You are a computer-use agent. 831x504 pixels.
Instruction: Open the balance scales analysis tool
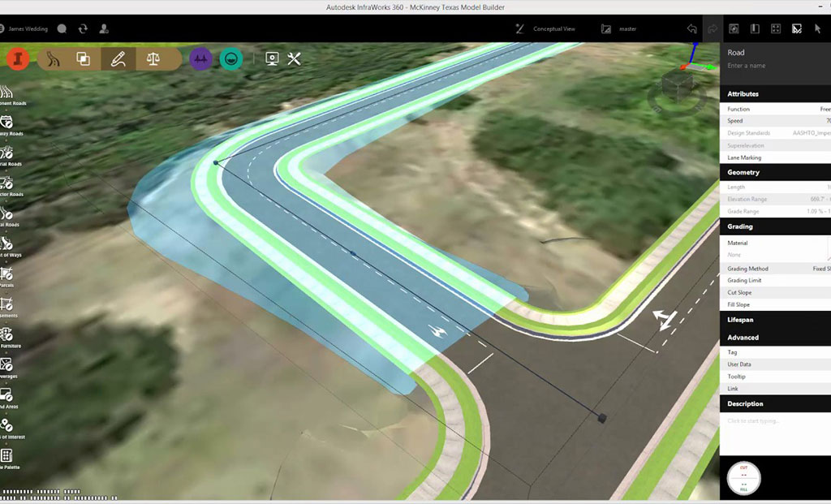coord(153,58)
